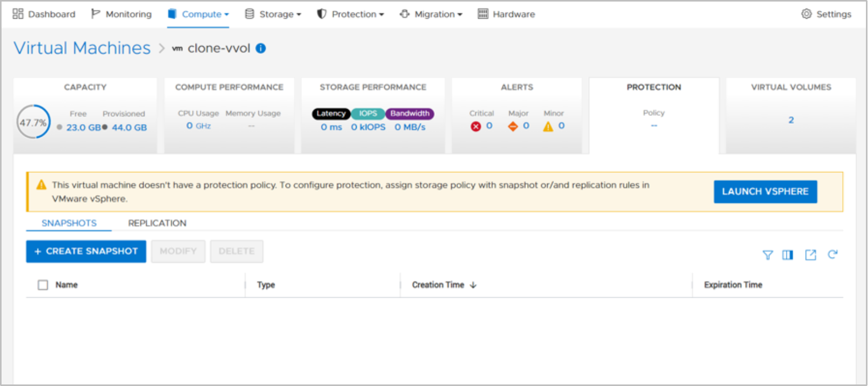Select the SNAPSHOTS tab
Image resolution: width=868 pixels, height=386 pixels.
pyautogui.click(x=69, y=223)
